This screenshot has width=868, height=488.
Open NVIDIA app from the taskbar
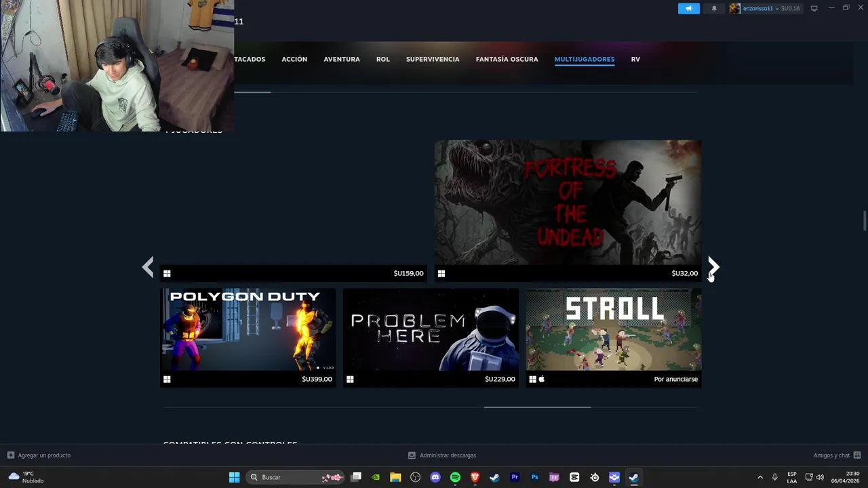tap(376, 477)
